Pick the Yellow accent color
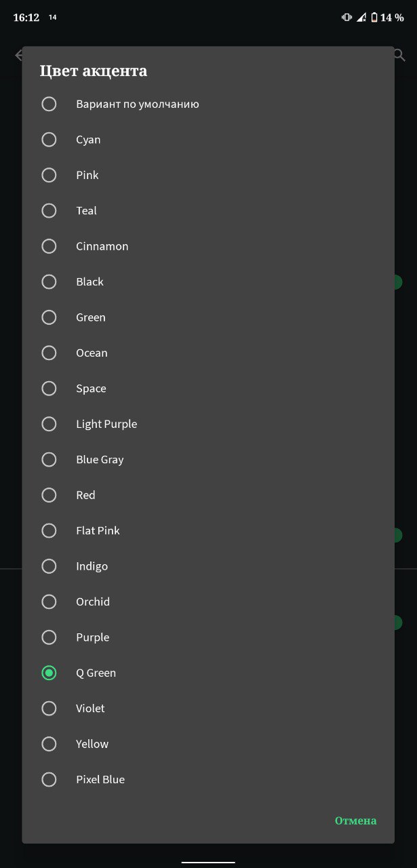Viewport: 417px width, 868px height. tap(208, 744)
